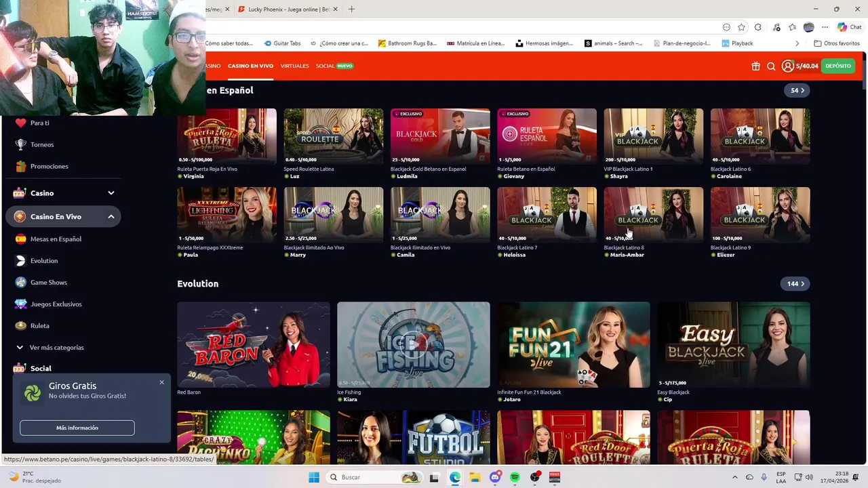Viewport: 868px width, 488px height.
Task: Open the browser extensions puzzle icon
Action: pyautogui.click(x=757, y=27)
